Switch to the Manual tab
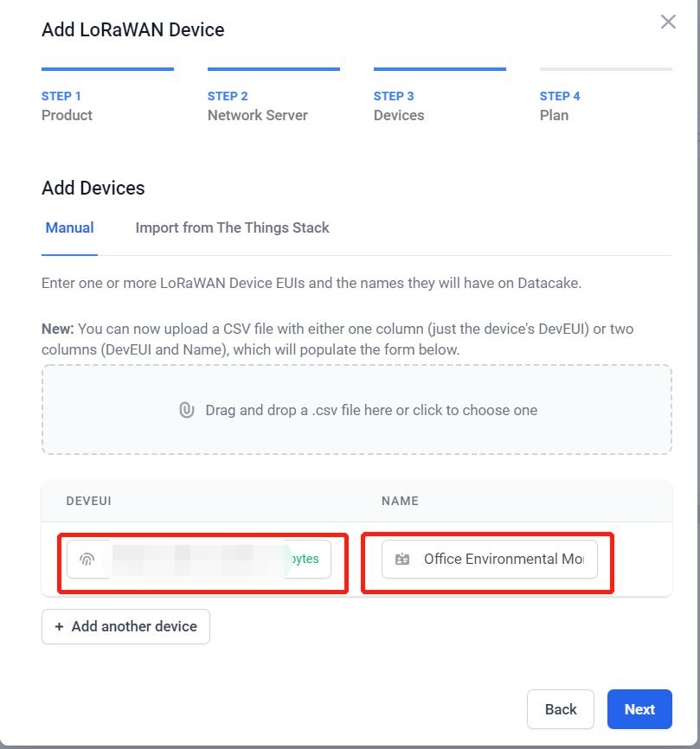The height and width of the screenshot is (749, 700). [69, 228]
